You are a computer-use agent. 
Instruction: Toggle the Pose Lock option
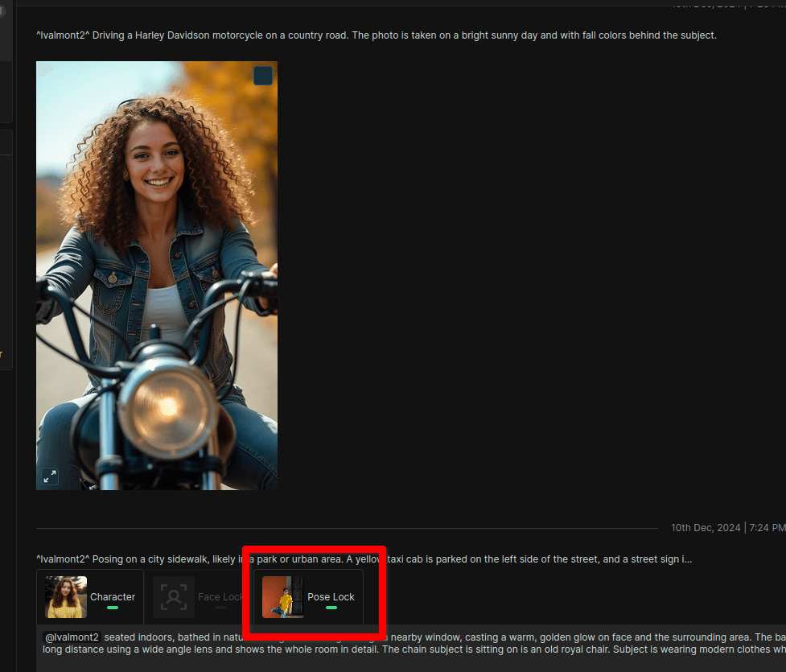[308, 597]
